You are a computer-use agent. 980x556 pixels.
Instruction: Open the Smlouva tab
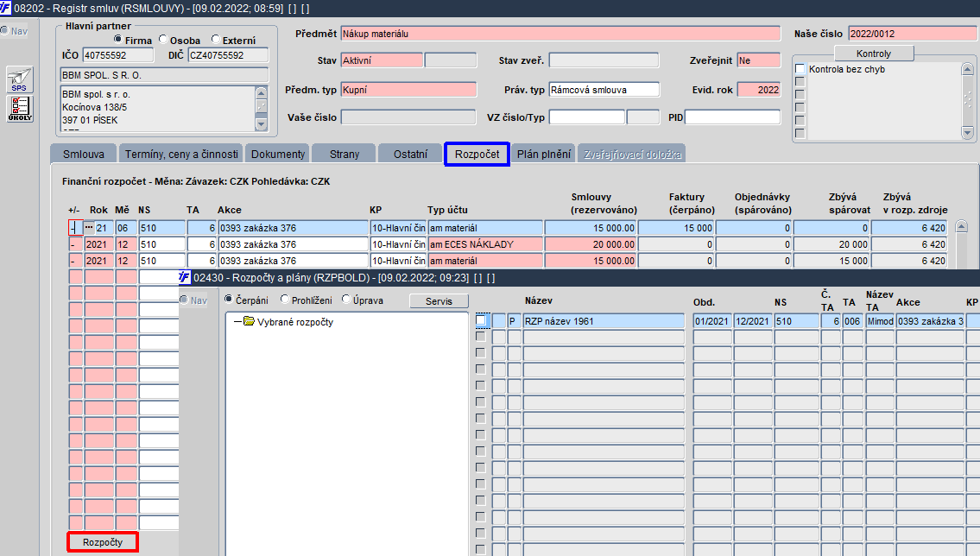tap(84, 154)
